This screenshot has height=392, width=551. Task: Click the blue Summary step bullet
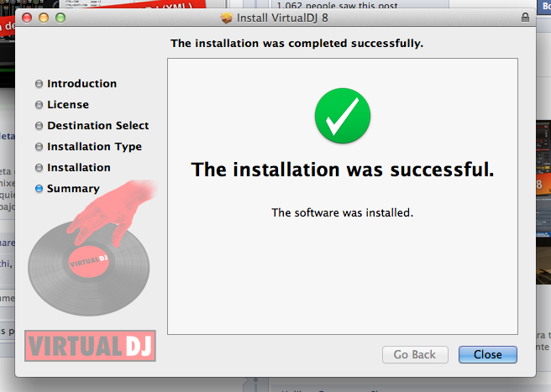39,189
